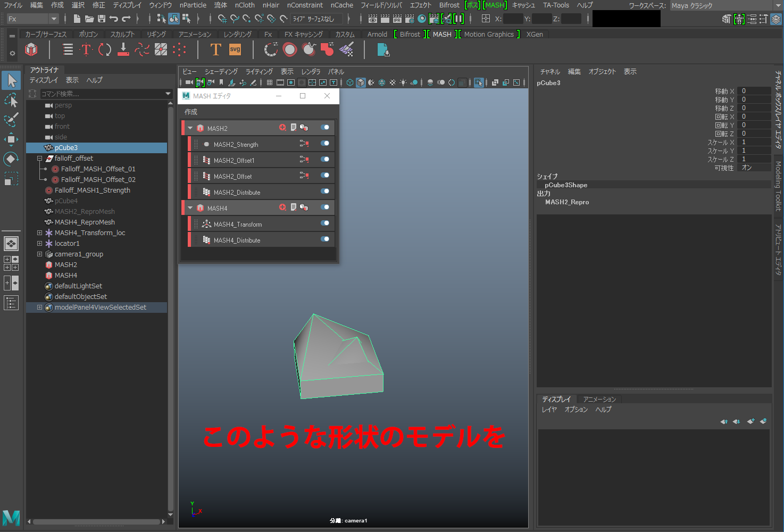Click Add Node icon on MASH2 row

pos(282,128)
